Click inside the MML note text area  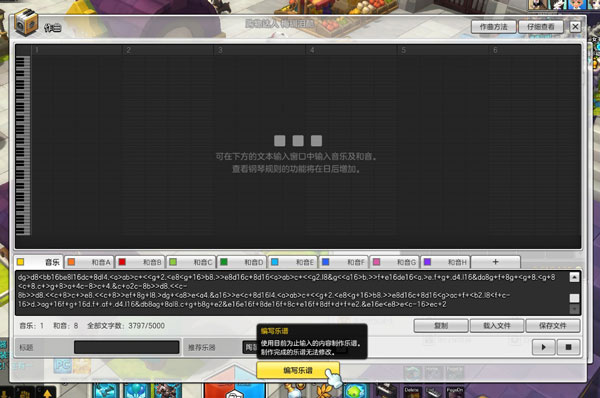coord(292,293)
